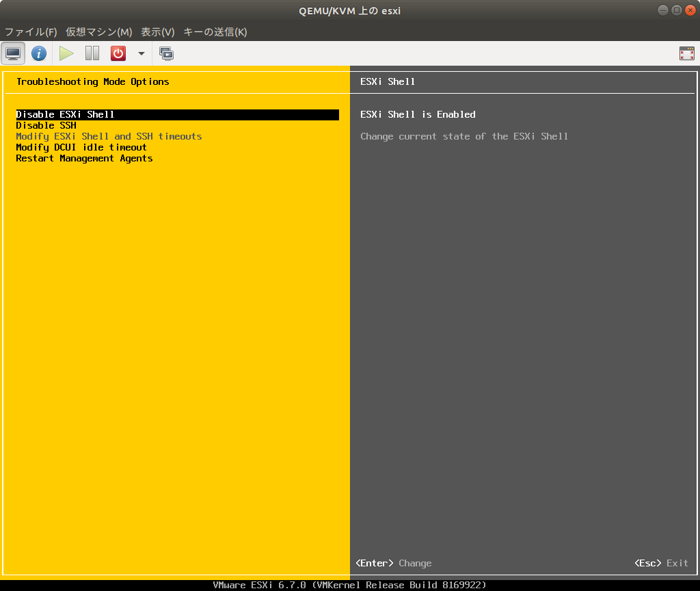Open virtual hardware details info icon
Viewport: 700px width, 591px height.
[39, 53]
